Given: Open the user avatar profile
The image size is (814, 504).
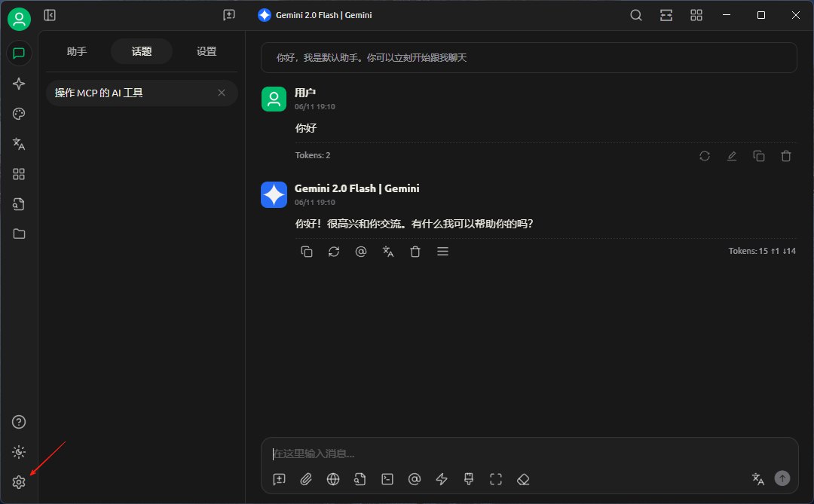Looking at the screenshot, I should 19,19.
